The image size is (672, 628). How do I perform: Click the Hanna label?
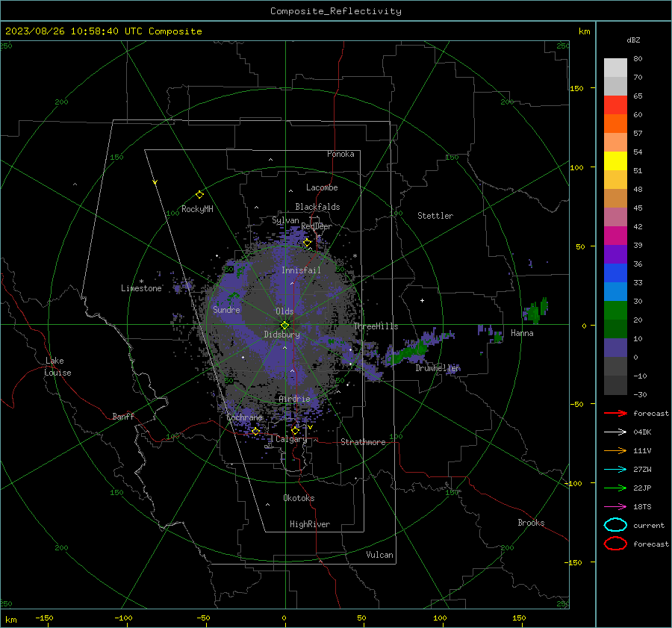tap(522, 333)
